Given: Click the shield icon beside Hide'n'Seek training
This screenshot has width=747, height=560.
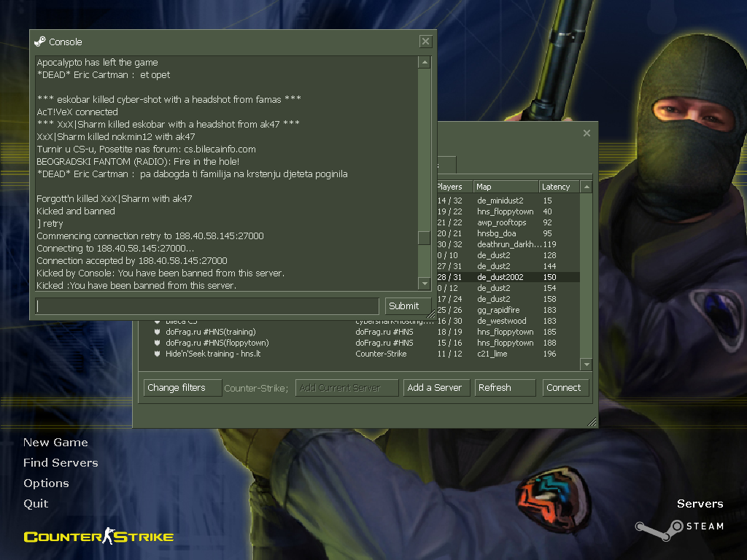Looking at the screenshot, I should tap(158, 354).
